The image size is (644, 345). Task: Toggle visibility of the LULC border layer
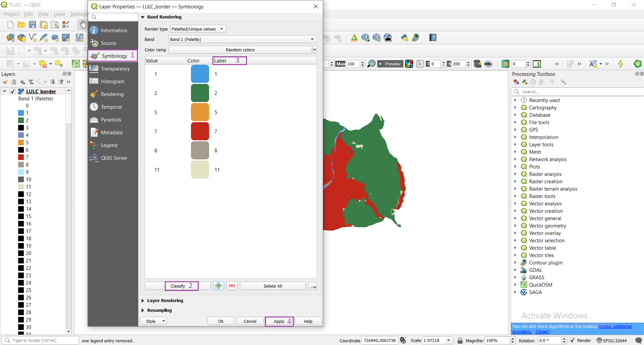[x=12, y=91]
